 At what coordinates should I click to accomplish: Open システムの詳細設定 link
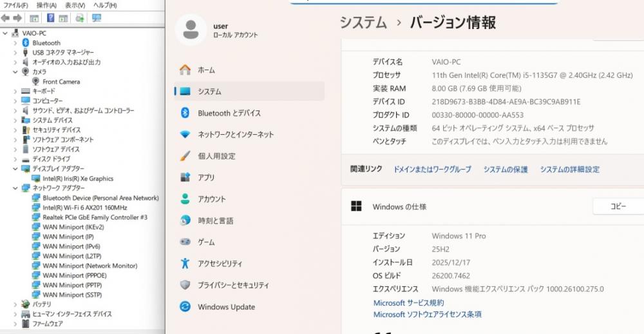[570, 170]
